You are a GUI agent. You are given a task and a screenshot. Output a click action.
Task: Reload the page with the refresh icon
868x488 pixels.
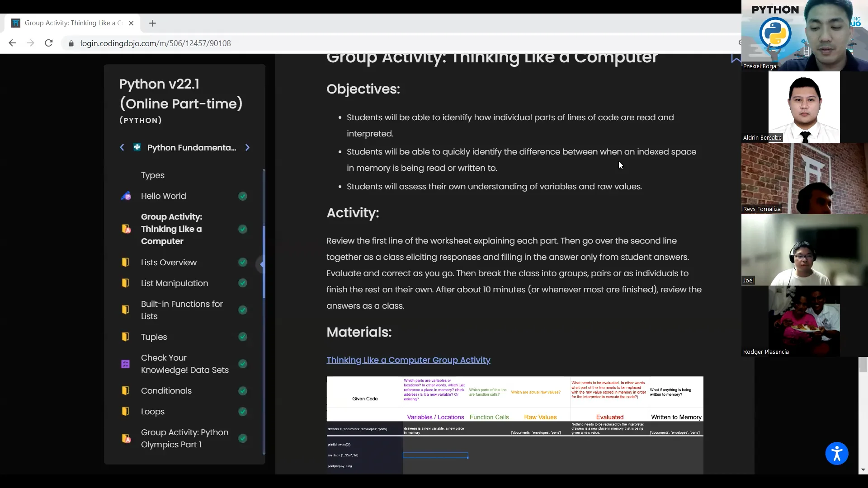pyautogui.click(x=49, y=43)
